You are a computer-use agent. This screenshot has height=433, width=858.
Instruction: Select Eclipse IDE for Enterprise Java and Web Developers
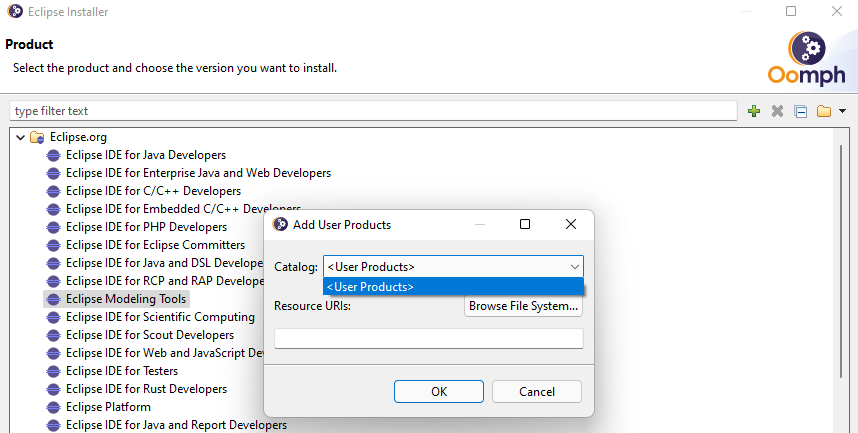tap(199, 173)
